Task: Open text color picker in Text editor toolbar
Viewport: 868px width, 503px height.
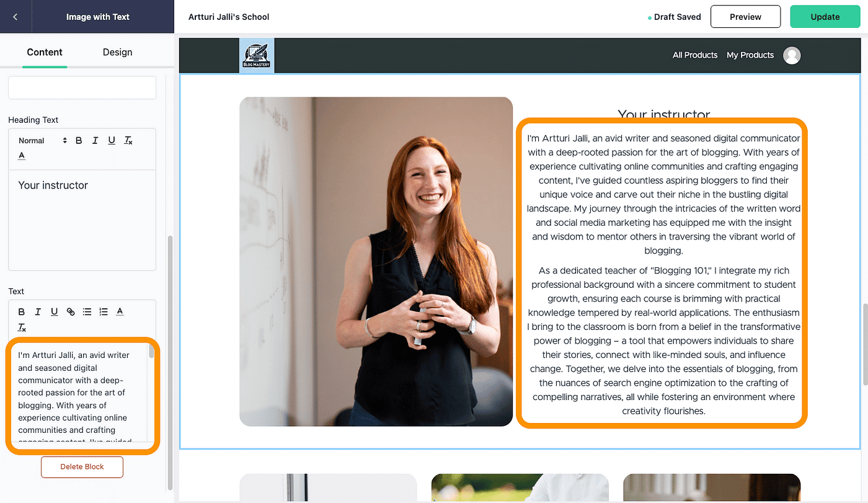Action: [x=120, y=312]
